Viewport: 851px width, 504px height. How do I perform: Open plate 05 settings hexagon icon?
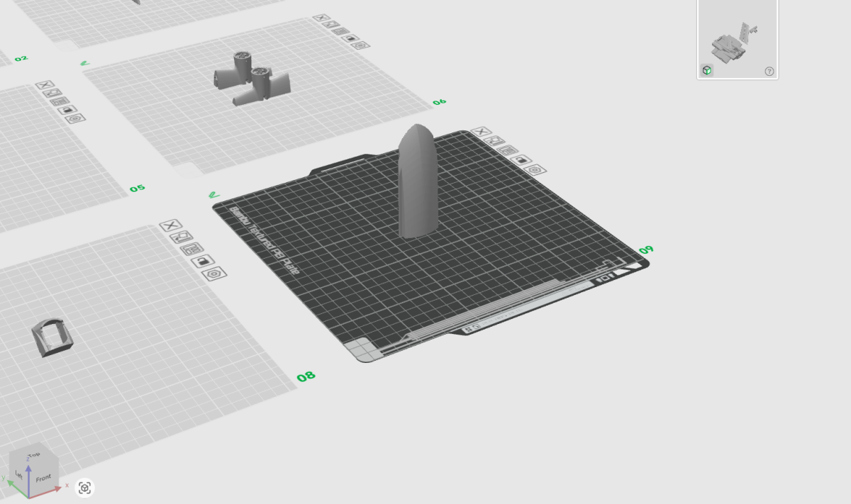tap(75, 118)
